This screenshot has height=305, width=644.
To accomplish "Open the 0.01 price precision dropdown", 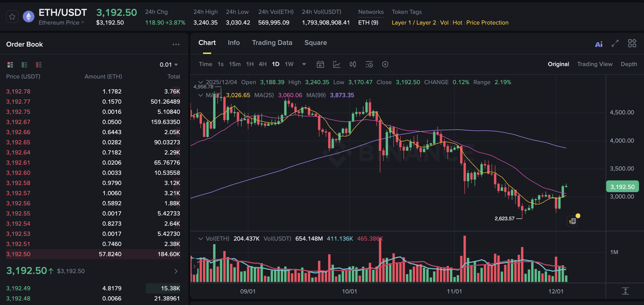I will [169, 65].
